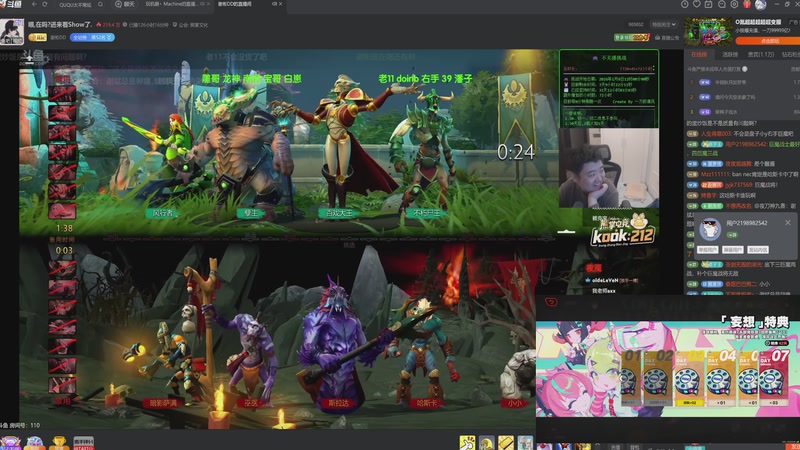Image resolution: width=800 pixels, height=450 pixels.
Task: Click the orange send button at bottom-right
Action: point(792,447)
